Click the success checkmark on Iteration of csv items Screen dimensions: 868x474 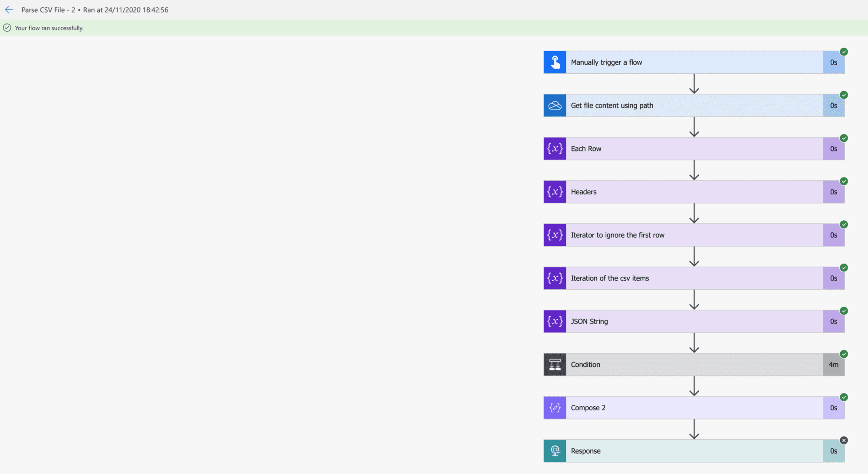coord(844,268)
